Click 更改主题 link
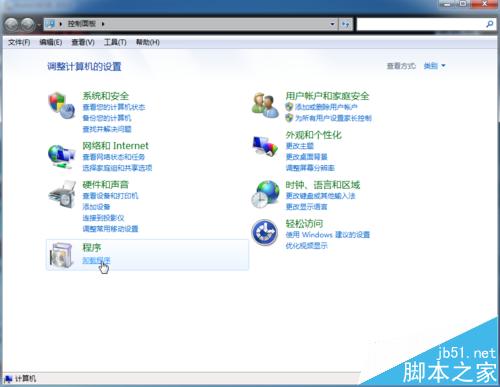This screenshot has height=387, width=500. click(299, 146)
